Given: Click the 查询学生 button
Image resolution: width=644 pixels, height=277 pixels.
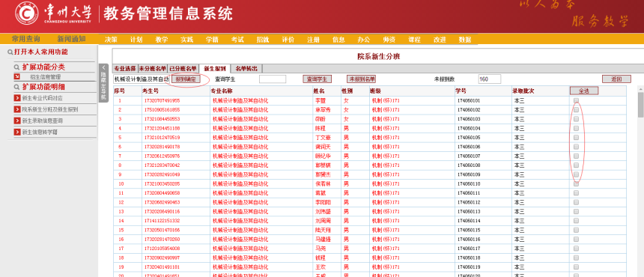Looking at the screenshot, I should tap(317, 79).
